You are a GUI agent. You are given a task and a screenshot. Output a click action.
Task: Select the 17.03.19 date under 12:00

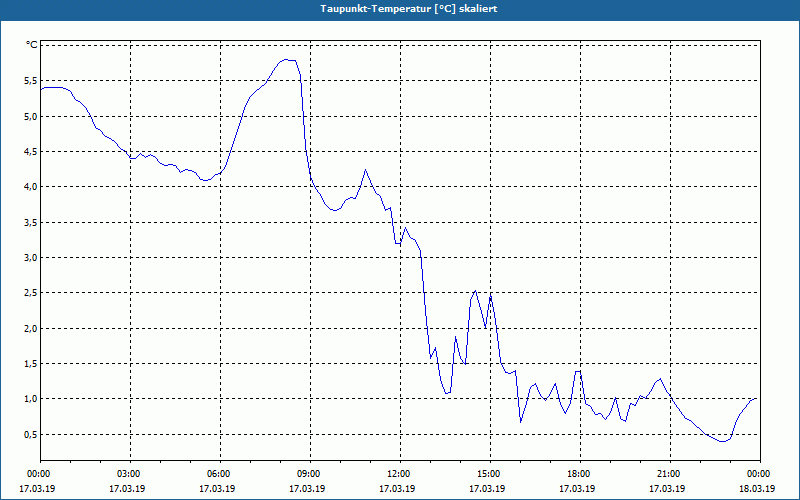397,489
